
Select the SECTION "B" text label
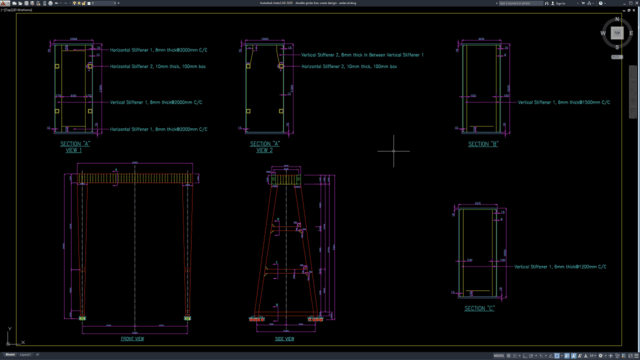483,144
